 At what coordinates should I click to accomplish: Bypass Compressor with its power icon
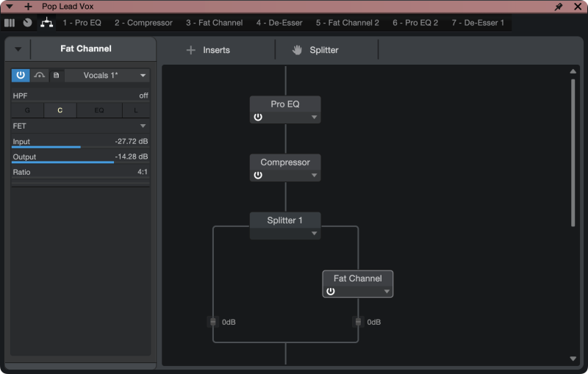tap(258, 175)
